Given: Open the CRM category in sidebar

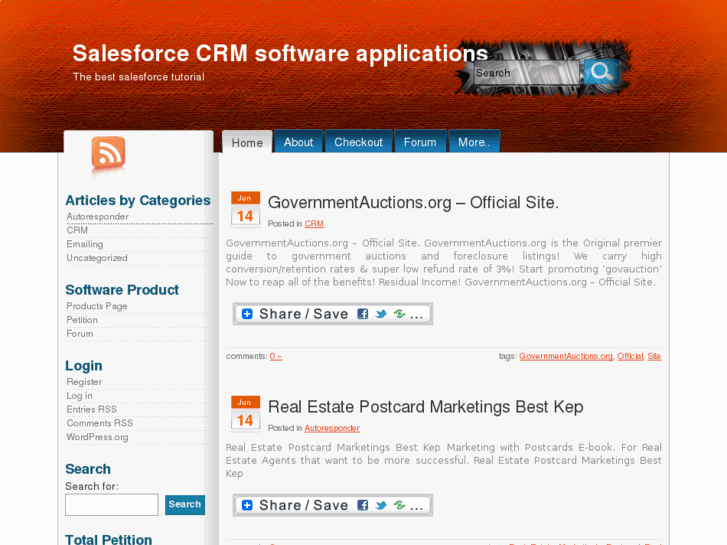Looking at the screenshot, I should click(77, 230).
